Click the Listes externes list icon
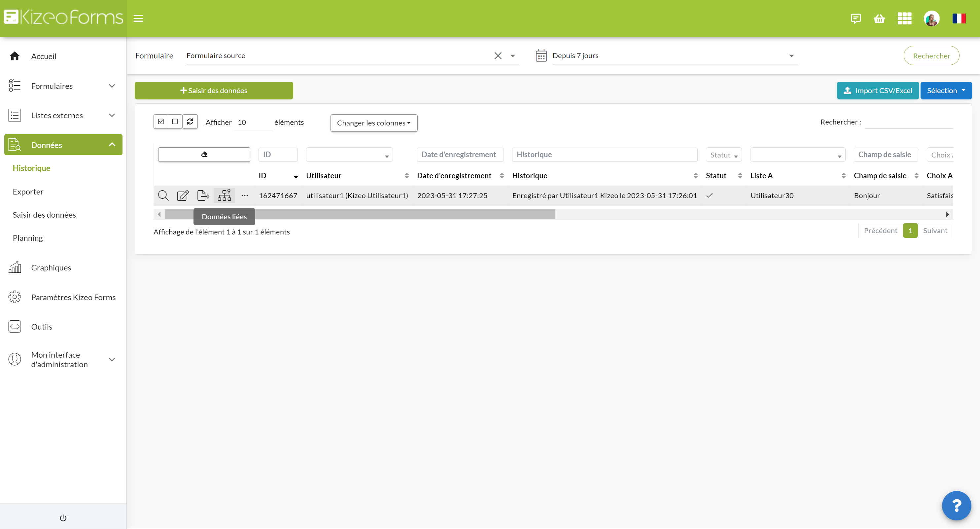Screen dimensions: 980x529 (15, 115)
